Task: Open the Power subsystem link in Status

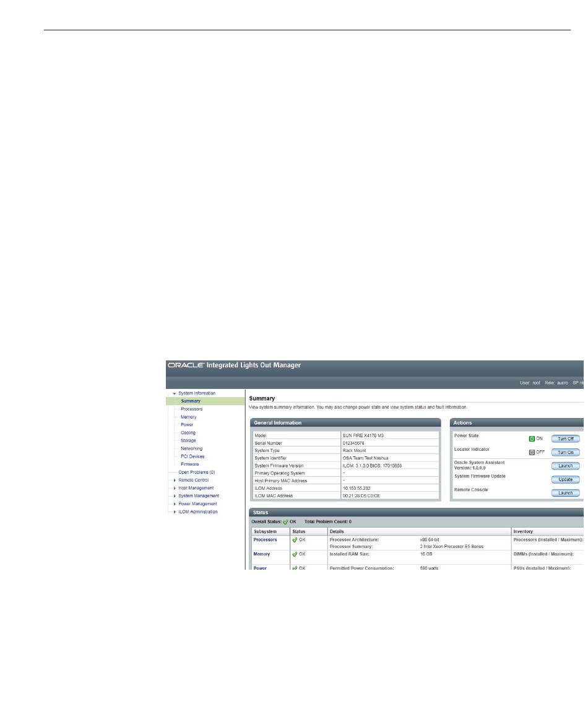Action: pyautogui.click(x=260, y=568)
